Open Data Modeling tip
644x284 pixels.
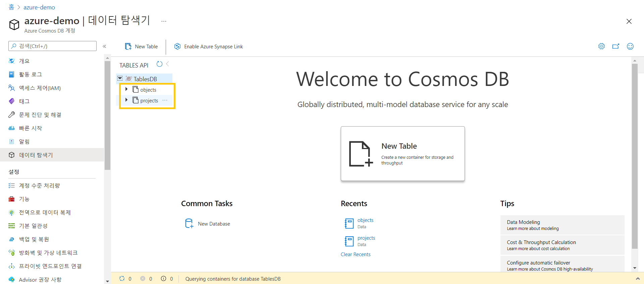point(562,225)
